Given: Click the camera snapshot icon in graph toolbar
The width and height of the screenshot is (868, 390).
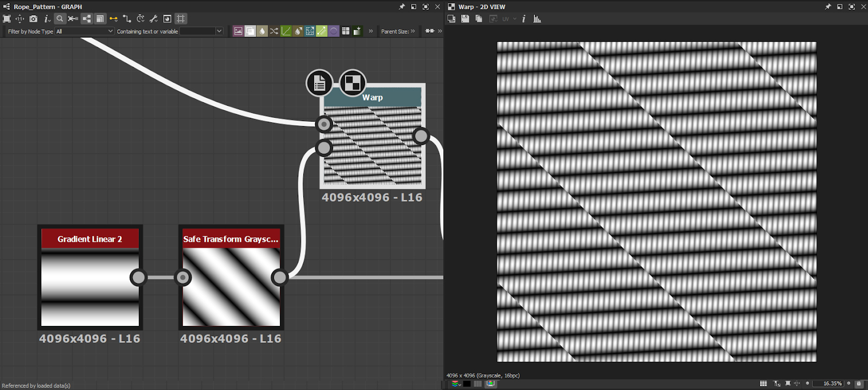Looking at the screenshot, I should tap(33, 18).
